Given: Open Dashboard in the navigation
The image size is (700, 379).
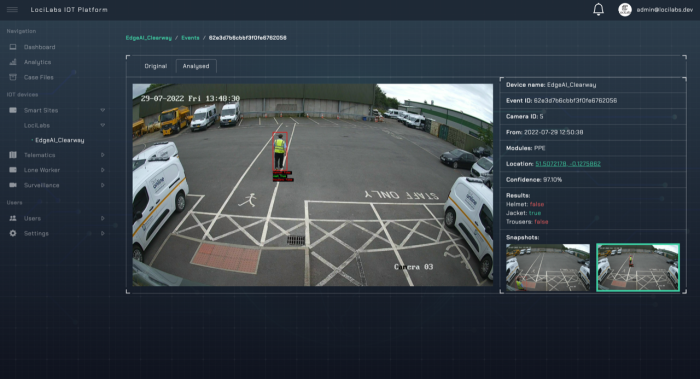Looking at the screenshot, I should point(40,47).
